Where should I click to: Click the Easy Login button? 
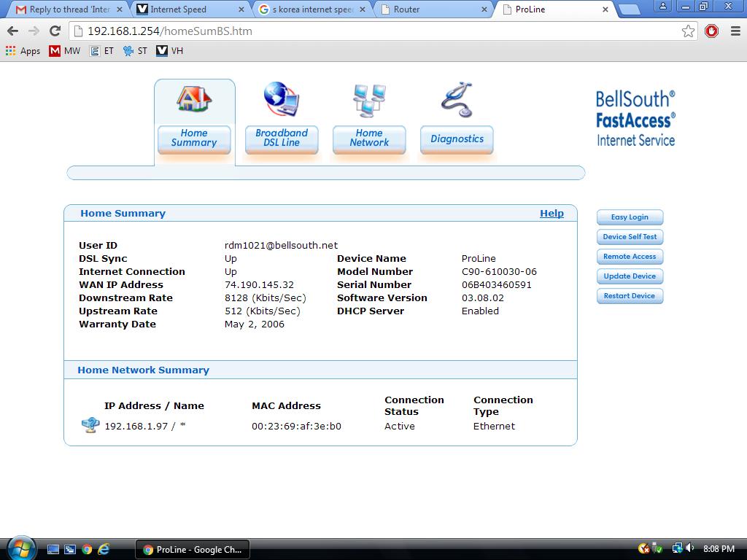(x=630, y=217)
